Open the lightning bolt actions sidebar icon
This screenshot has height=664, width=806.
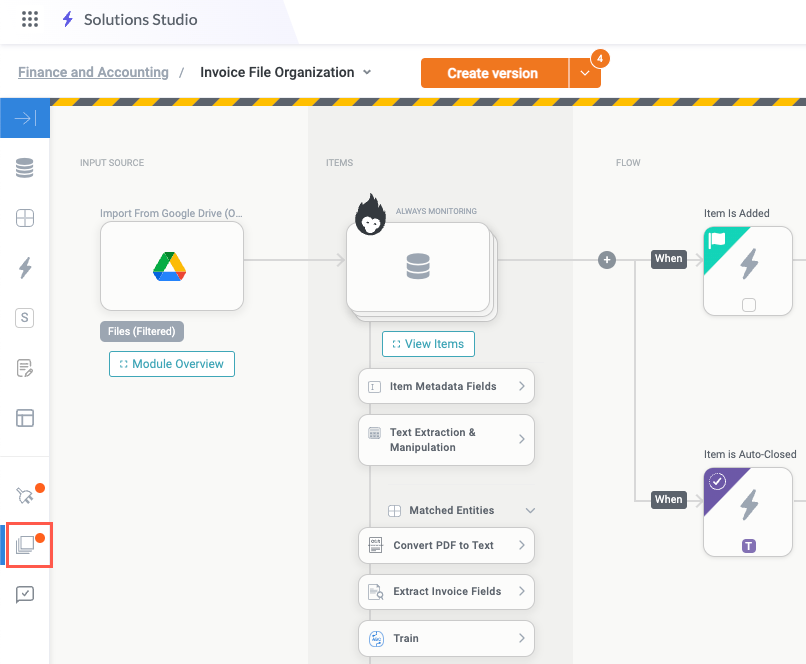pos(25,267)
